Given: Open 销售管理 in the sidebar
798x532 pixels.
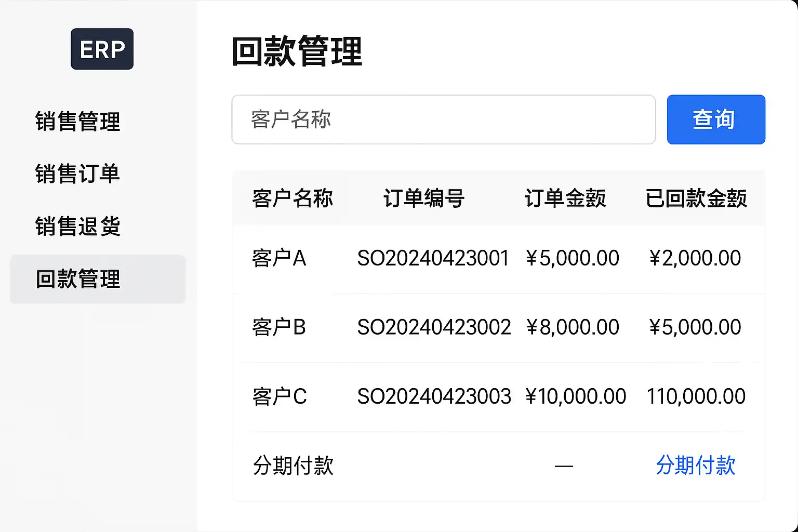Looking at the screenshot, I should point(78,122).
